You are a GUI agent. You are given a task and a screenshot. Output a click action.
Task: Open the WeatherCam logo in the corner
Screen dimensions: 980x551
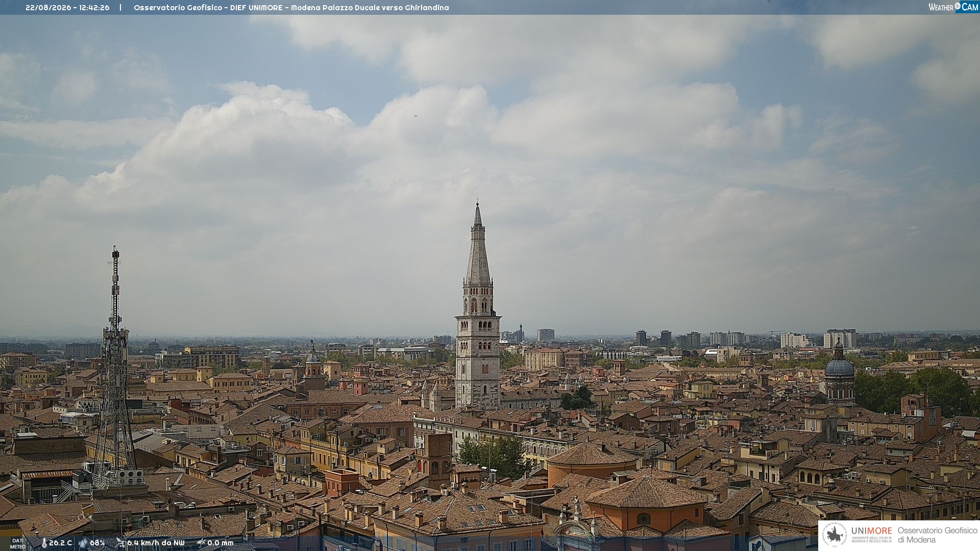pyautogui.click(x=953, y=7)
